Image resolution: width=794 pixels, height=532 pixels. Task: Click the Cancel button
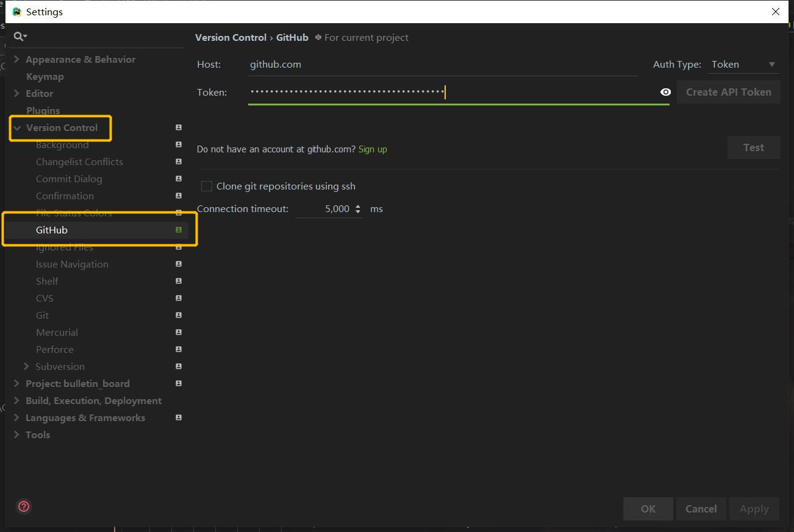click(701, 509)
